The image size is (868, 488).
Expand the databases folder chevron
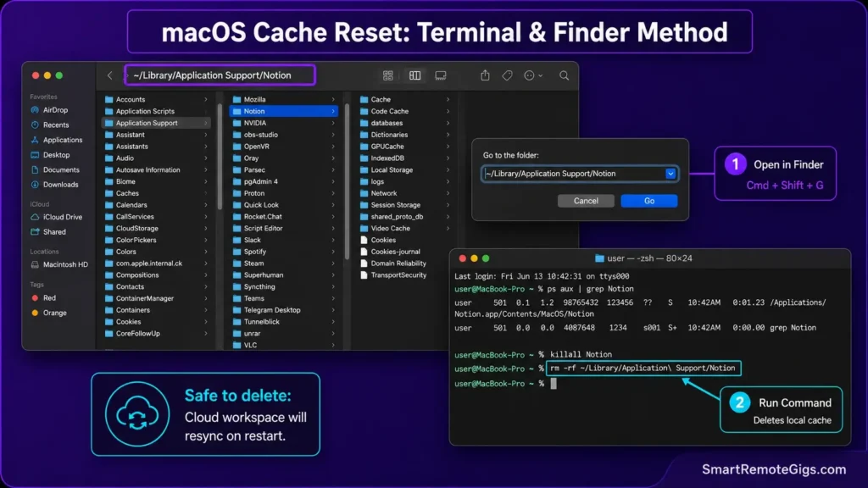pos(448,123)
